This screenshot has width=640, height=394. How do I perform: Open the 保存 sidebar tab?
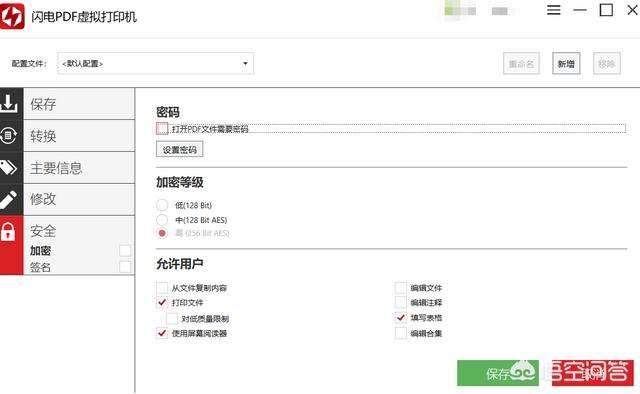(x=79, y=104)
